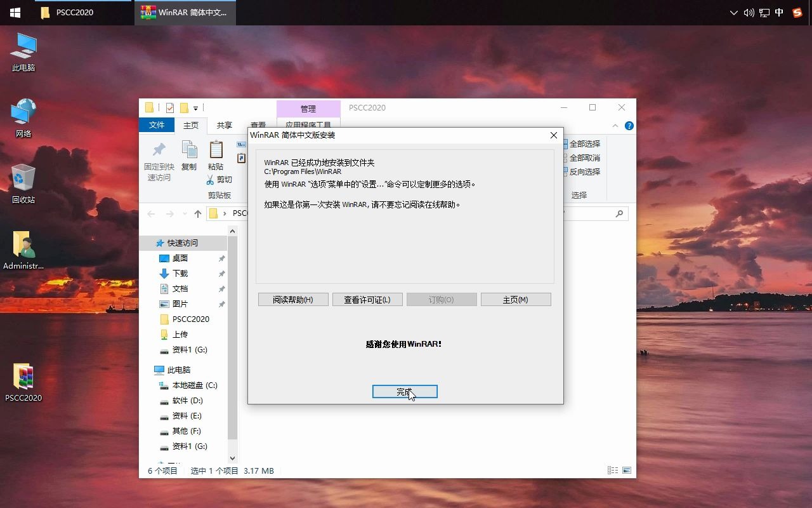Click the search magnifier in Explorer
The height and width of the screenshot is (508, 812).
tap(619, 214)
